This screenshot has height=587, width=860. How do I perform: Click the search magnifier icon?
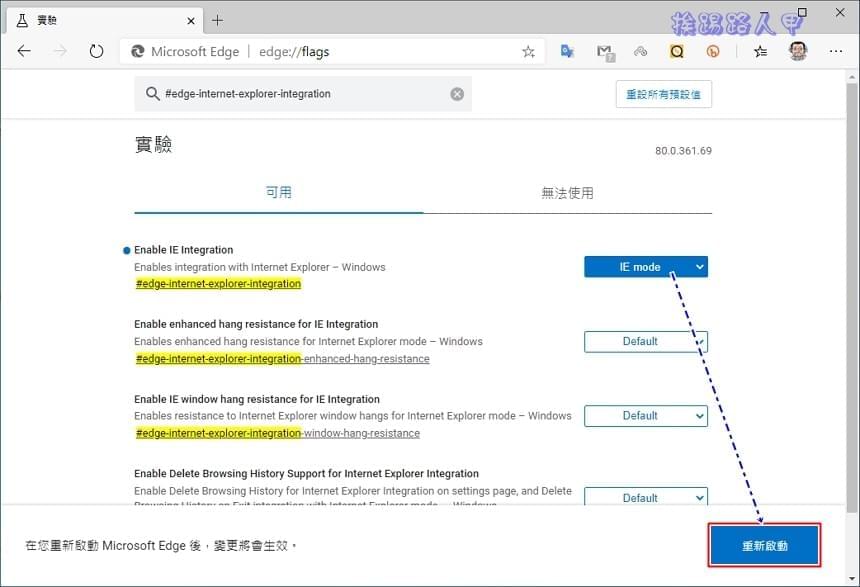coord(152,94)
